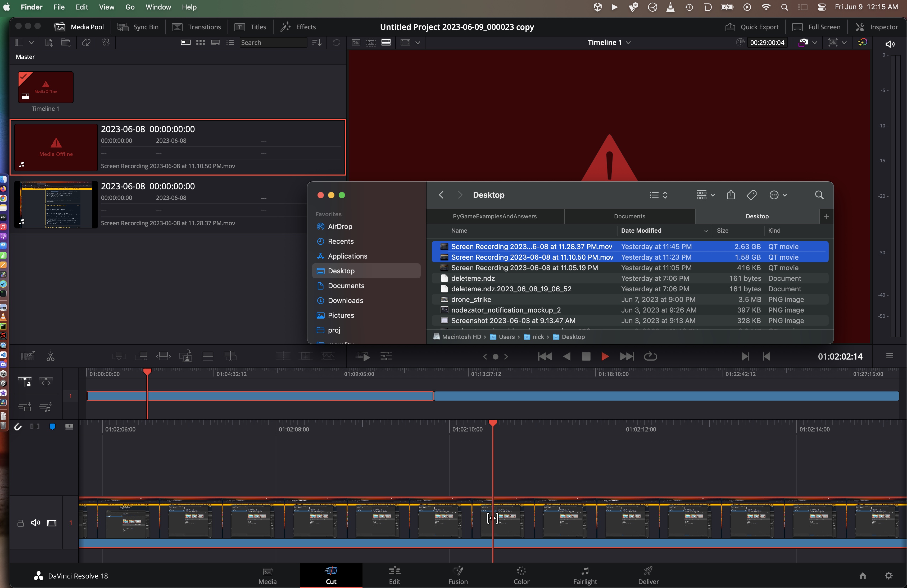Open the Sync Bin panel
The width and height of the screenshot is (907, 588).
138,27
